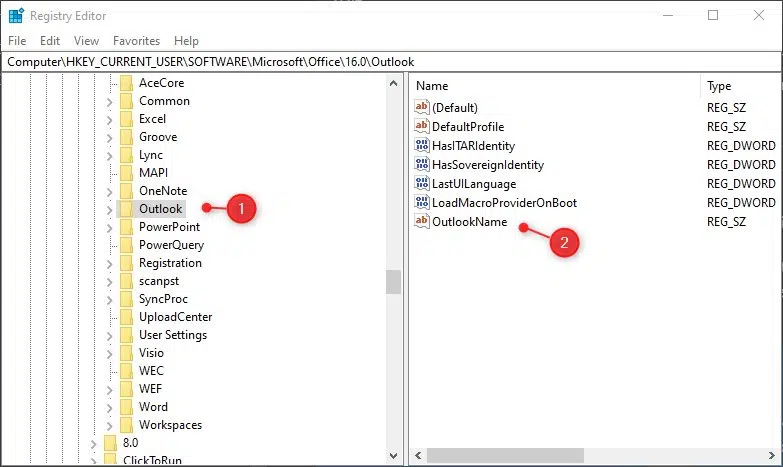This screenshot has height=467, width=783.
Task: Expand the Outlook key
Action: [x=109, y=210]
